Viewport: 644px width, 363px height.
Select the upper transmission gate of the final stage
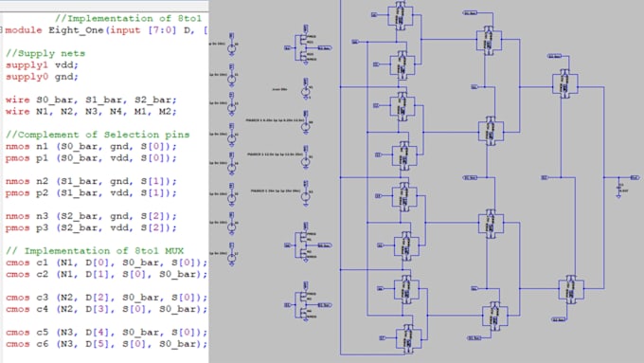(x=565, y=84)
